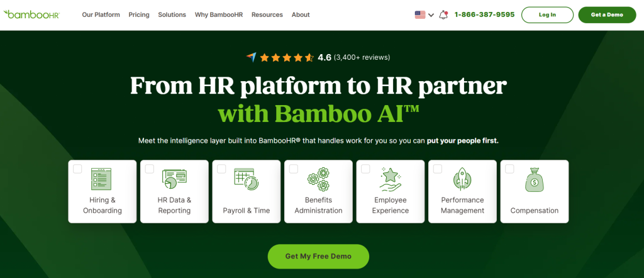Click the Get My Free Demo button
The height and width of the screenshot is (278, 644).
click(x=318, y=256)
